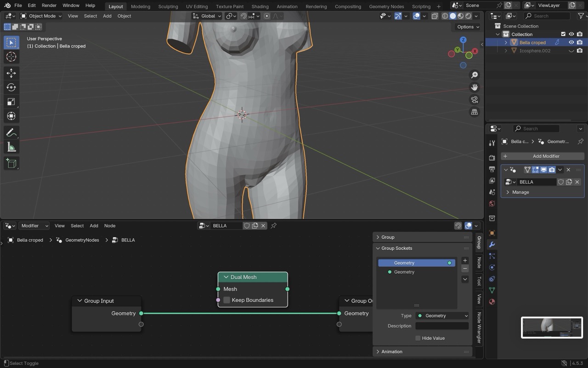The image size is (588, 368).
Task: Hide Bella croped in viewport
Action: pyautogui.click(x=571, y=42)
